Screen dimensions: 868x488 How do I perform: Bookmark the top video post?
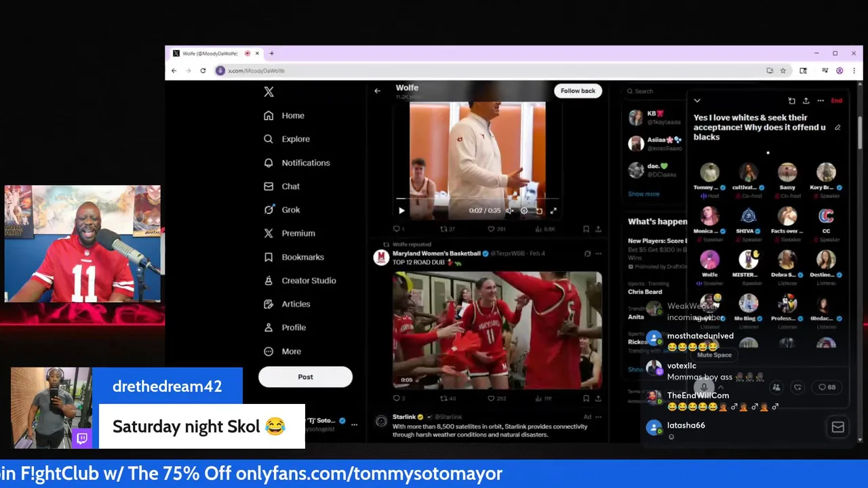click(586, 229)
